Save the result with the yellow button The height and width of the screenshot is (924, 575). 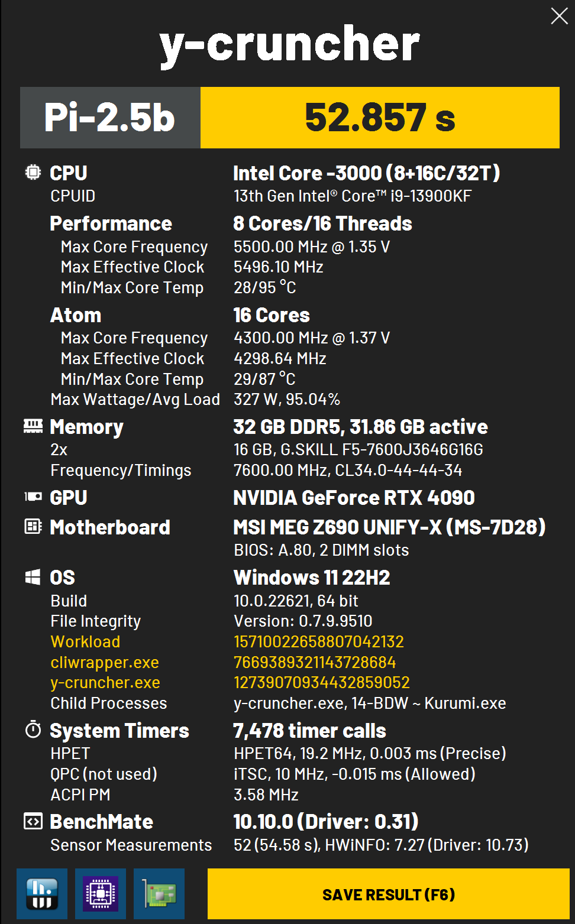coord(388,894)
